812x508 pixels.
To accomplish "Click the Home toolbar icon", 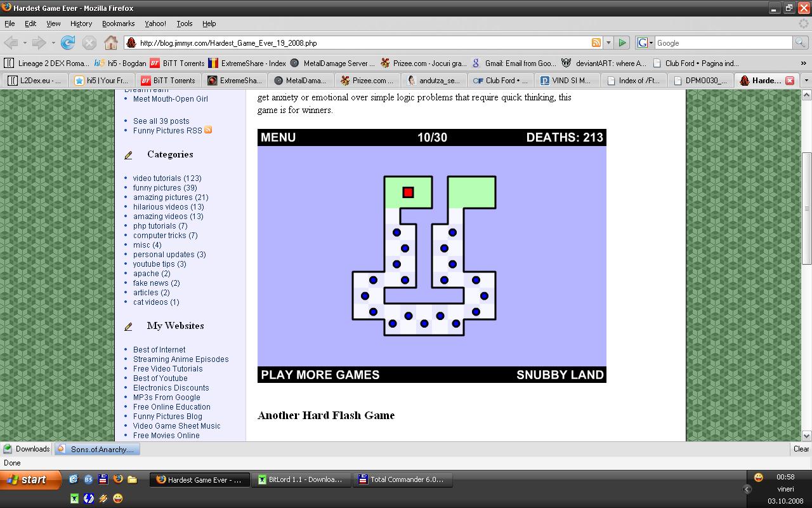I will 111,43.
